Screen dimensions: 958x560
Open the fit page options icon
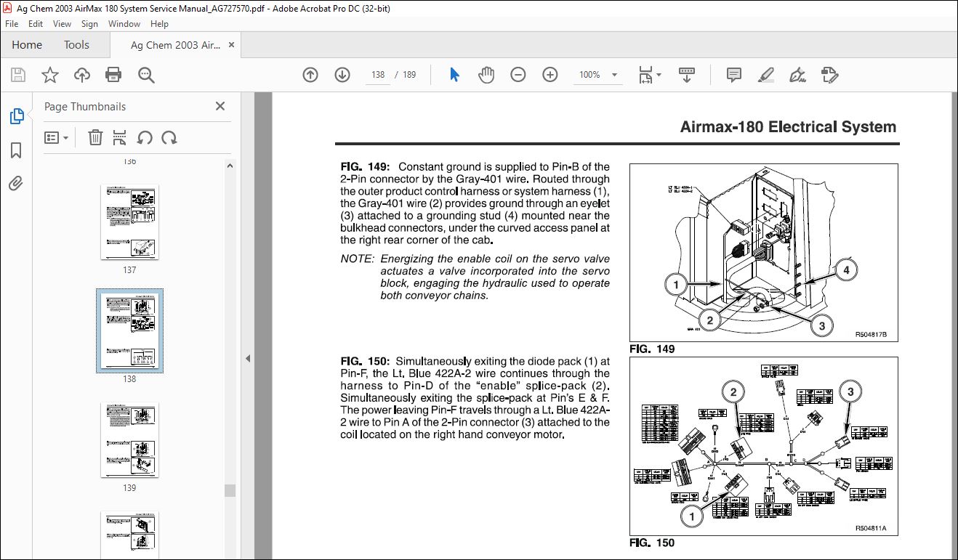(649, 75)
